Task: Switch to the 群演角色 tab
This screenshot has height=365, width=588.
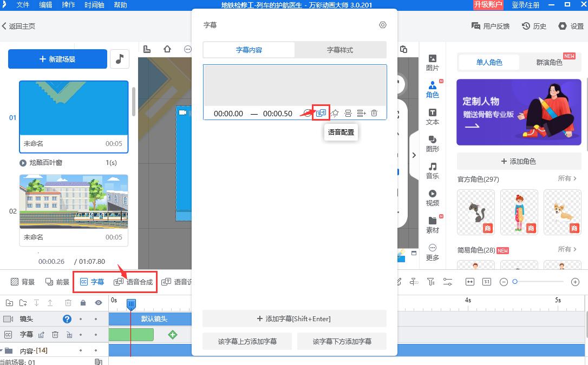Action: click(550, 62)
